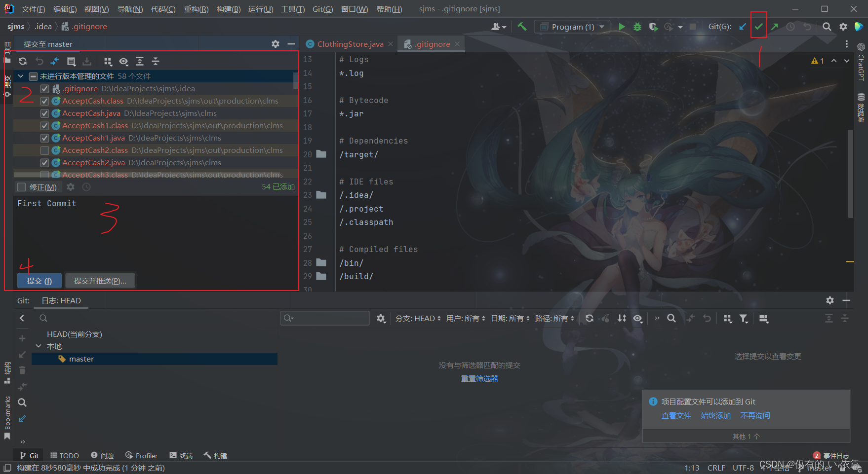Click 查看文件 in the notification
Image resolution: width=868 pixels, height=474 pixels.
coord(676,415)
